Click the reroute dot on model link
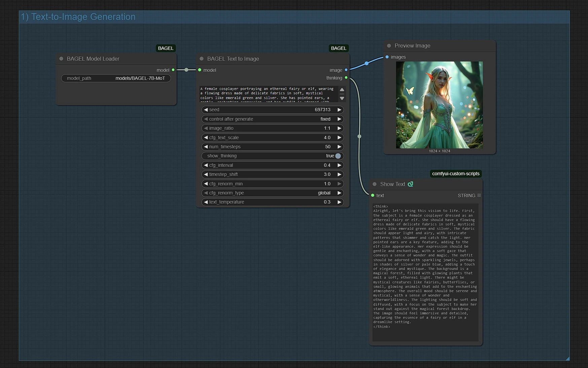The width and height of the screenshot is (588, 368). coord(186,70)
